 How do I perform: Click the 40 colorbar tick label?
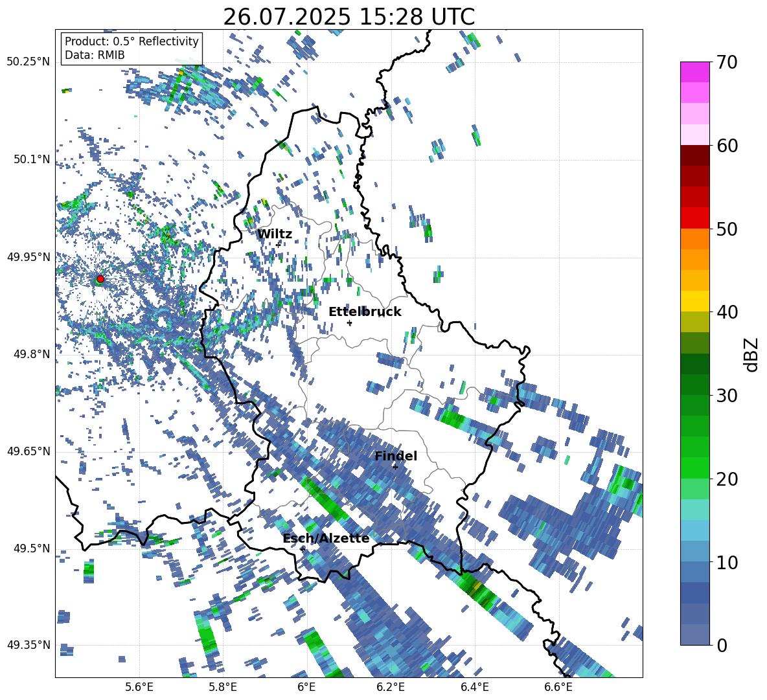pos(726,312)
